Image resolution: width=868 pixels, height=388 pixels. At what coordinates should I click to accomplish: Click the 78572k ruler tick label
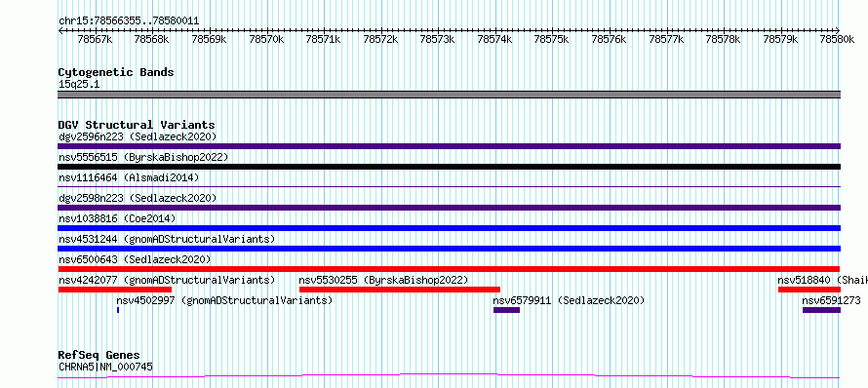[380, 39]
